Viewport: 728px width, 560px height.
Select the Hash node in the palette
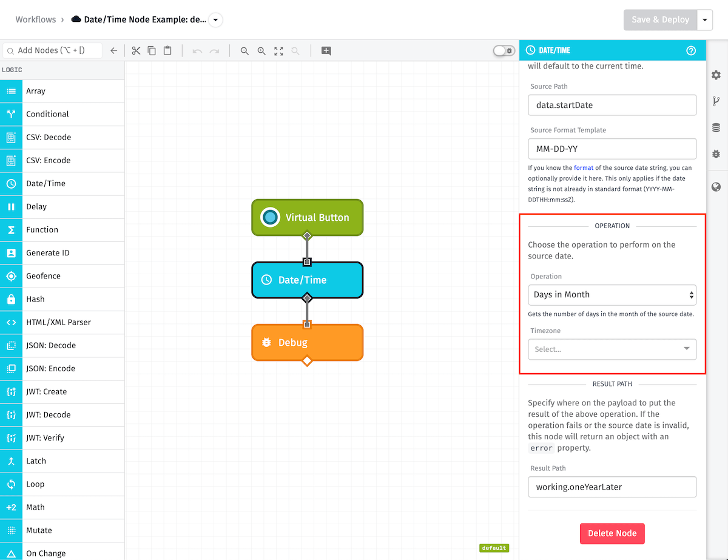62,299
